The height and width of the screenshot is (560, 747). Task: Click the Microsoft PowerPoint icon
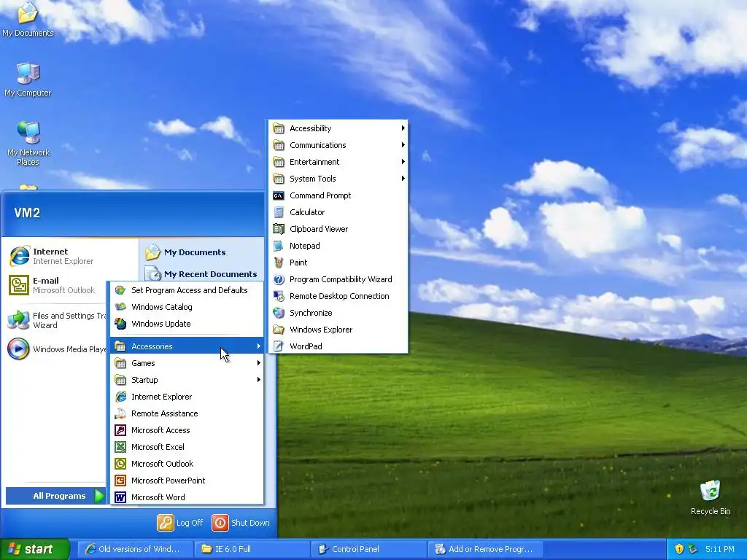120,481
